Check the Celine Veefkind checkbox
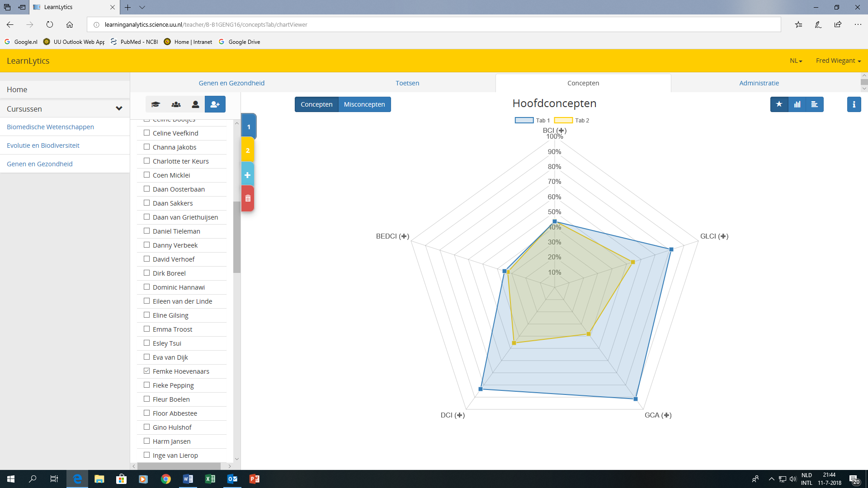868x488 pixels. (x=146, y=133)
